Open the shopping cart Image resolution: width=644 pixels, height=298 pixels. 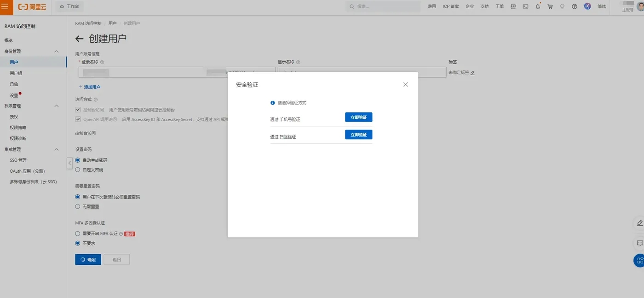point(550,6)
